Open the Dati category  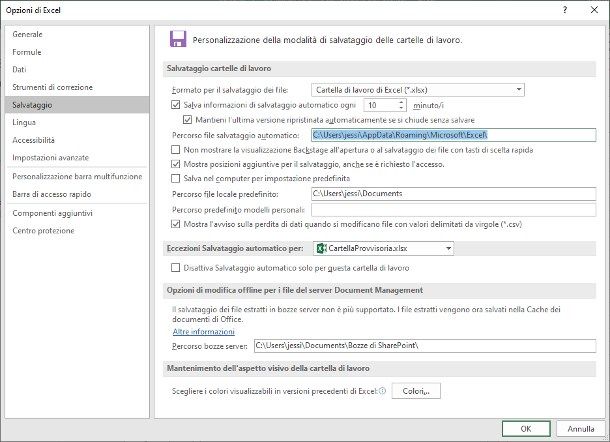pyautogui.click(x=77, y=70)
